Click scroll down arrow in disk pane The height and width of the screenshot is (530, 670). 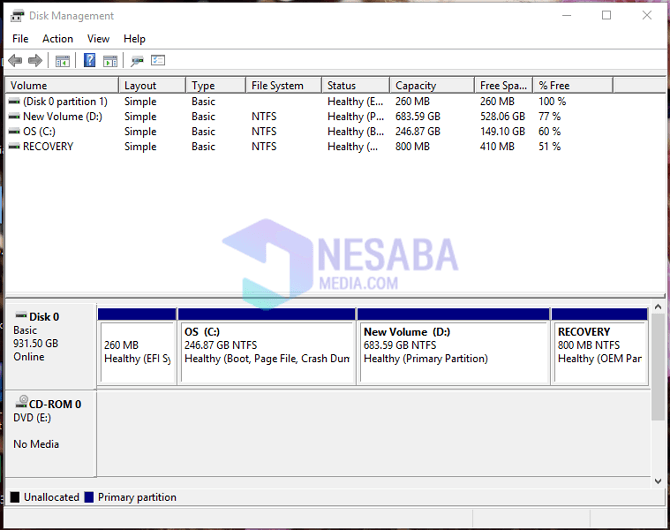[x=657, y=481]
